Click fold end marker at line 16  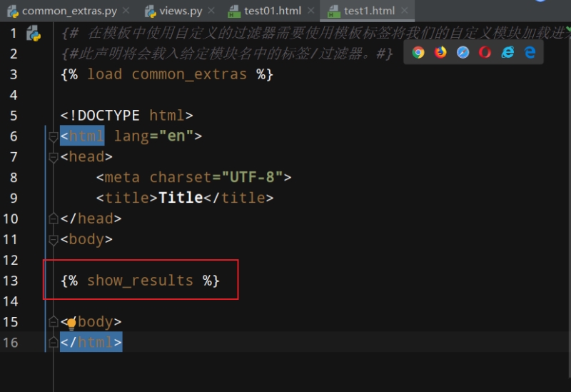click(x=53, y=343)
